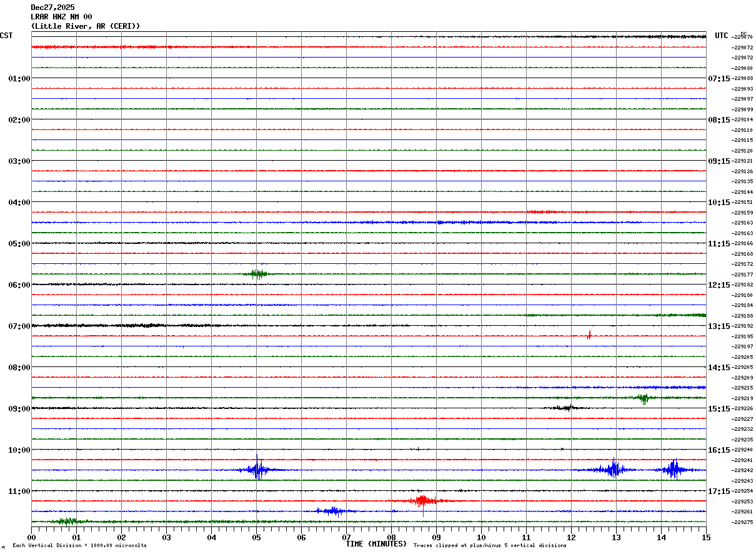Select the 07:00 CST hour label
The image size is (756, 554).
[x=19, y=326]
